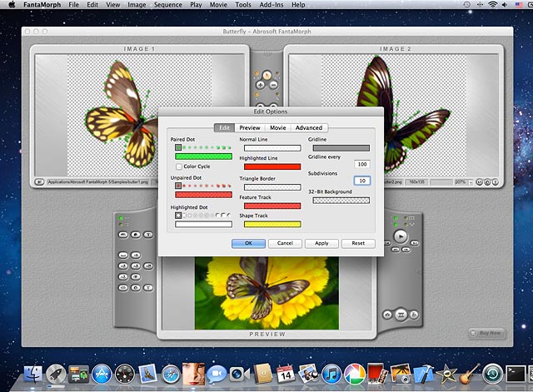
Task: Click the Apply button
Action: tap(321, 243)
